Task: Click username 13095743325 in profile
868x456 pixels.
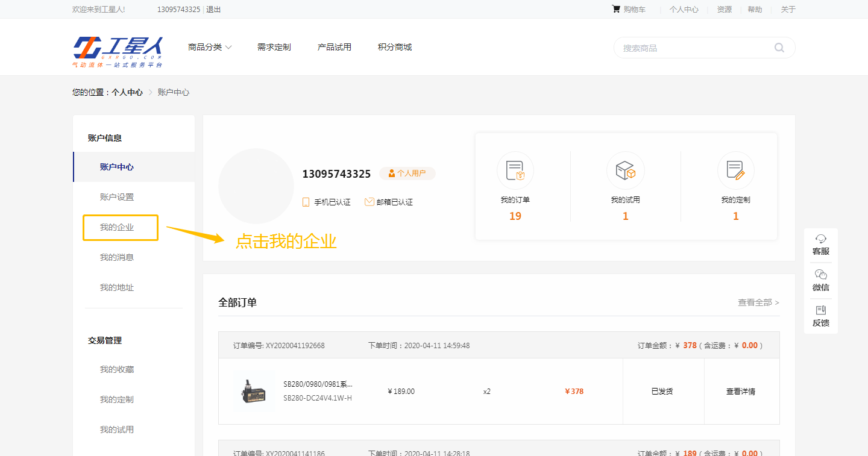Action: click(336, 174)
